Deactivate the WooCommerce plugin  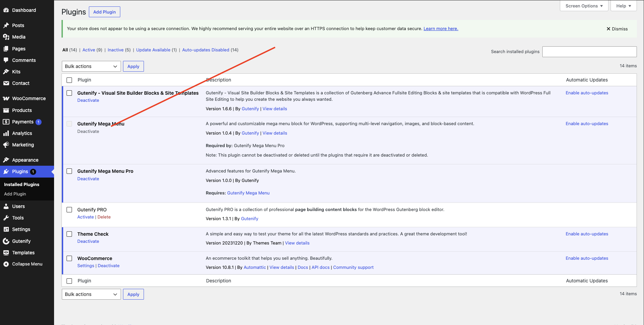(108, 265)
